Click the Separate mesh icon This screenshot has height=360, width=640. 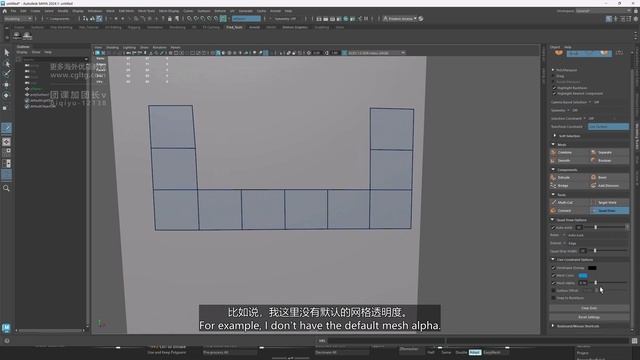point(593,152)
